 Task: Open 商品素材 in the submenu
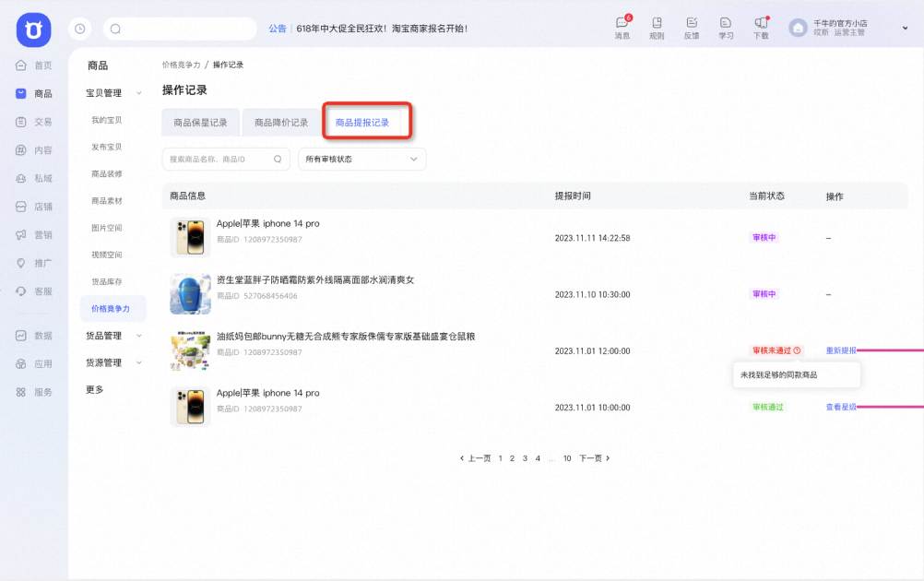coord(107,201)
